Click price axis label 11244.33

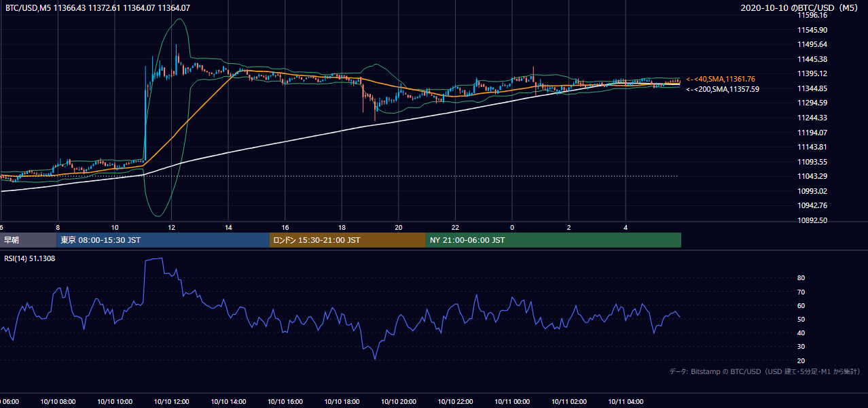point(812,118)
